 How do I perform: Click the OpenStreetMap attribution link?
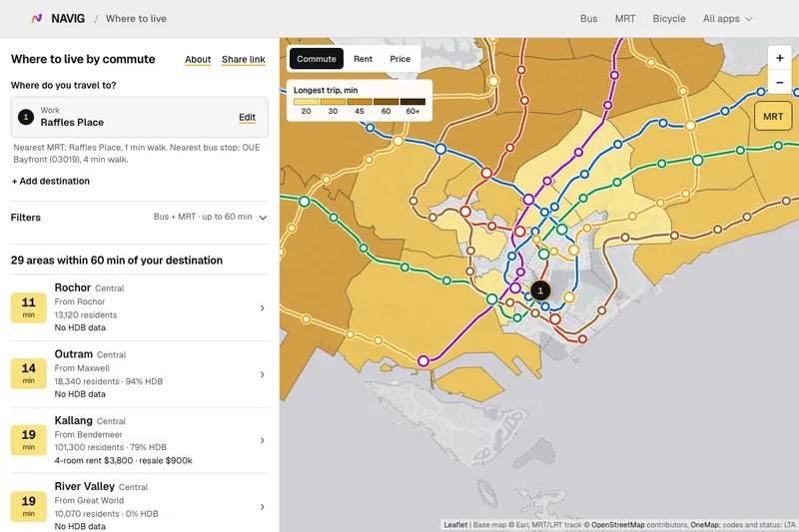tap(617, 525)
